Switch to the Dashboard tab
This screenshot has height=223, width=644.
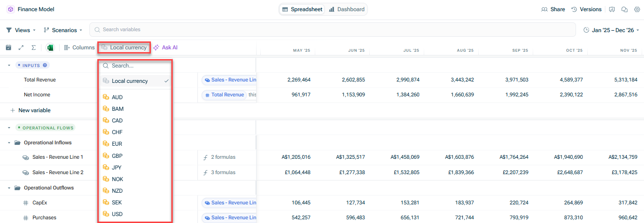(x=346, y=9)
